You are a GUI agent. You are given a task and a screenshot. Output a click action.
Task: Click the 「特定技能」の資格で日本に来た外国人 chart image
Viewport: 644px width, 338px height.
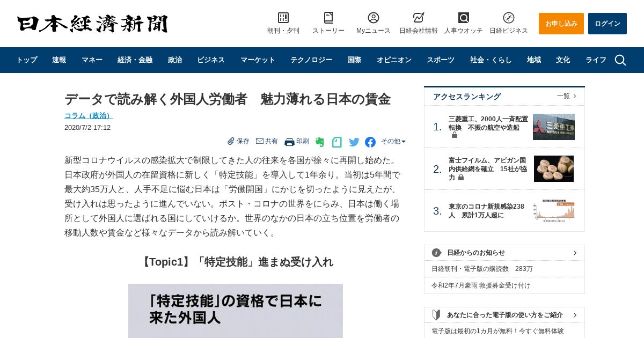coord(236,311)
